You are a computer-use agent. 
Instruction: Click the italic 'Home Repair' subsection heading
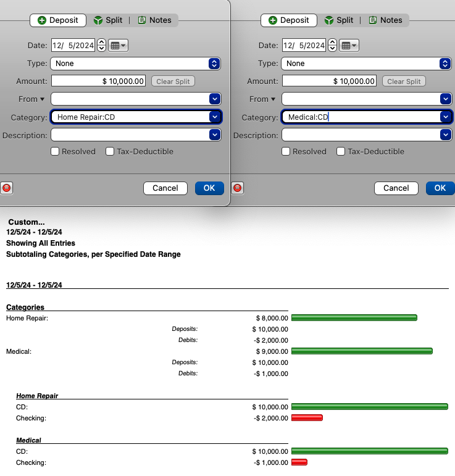[37, 396]
